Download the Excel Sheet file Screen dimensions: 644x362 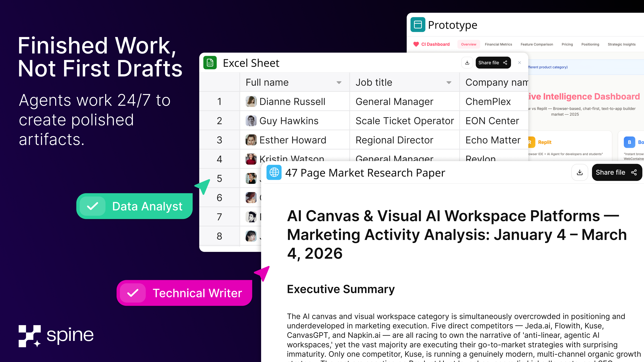[467, 63]
